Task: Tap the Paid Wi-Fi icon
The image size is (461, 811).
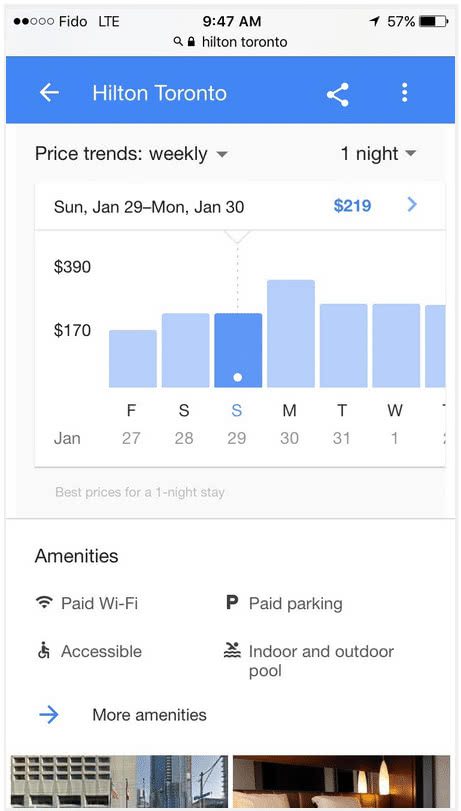Action: click(44, 603)
